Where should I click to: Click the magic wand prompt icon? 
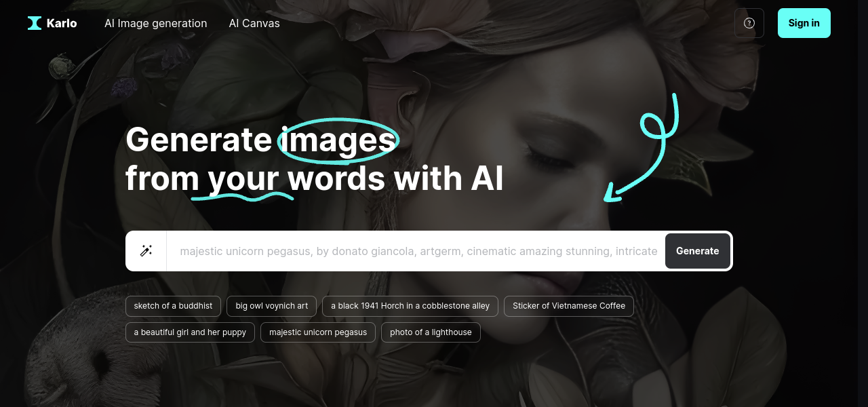[146, 251]
